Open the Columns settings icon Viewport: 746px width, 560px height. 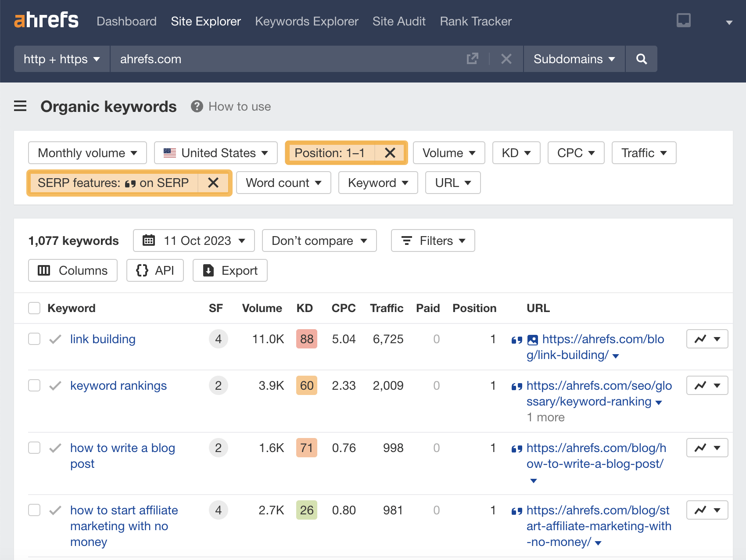(44, 270)
